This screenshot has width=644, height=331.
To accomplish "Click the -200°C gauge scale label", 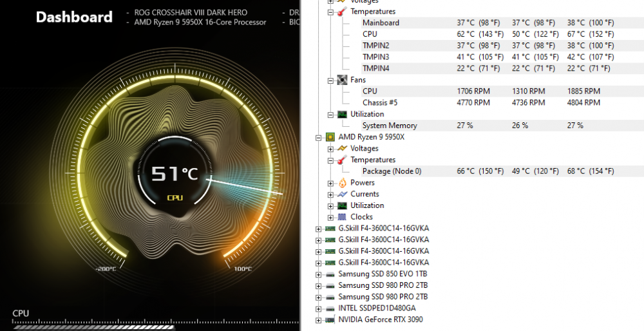I will tap(106, 269).
